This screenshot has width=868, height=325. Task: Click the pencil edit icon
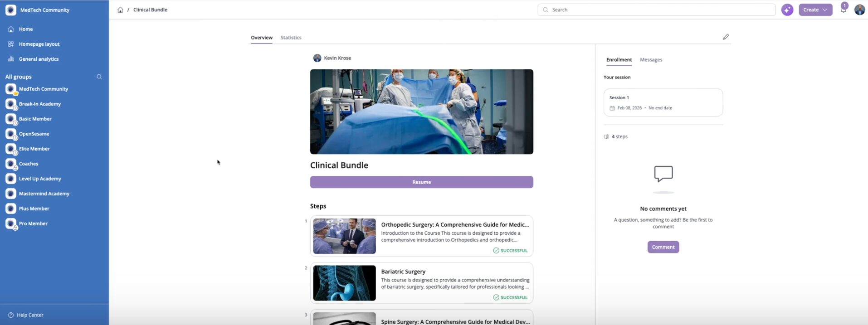tap(726, 37)
